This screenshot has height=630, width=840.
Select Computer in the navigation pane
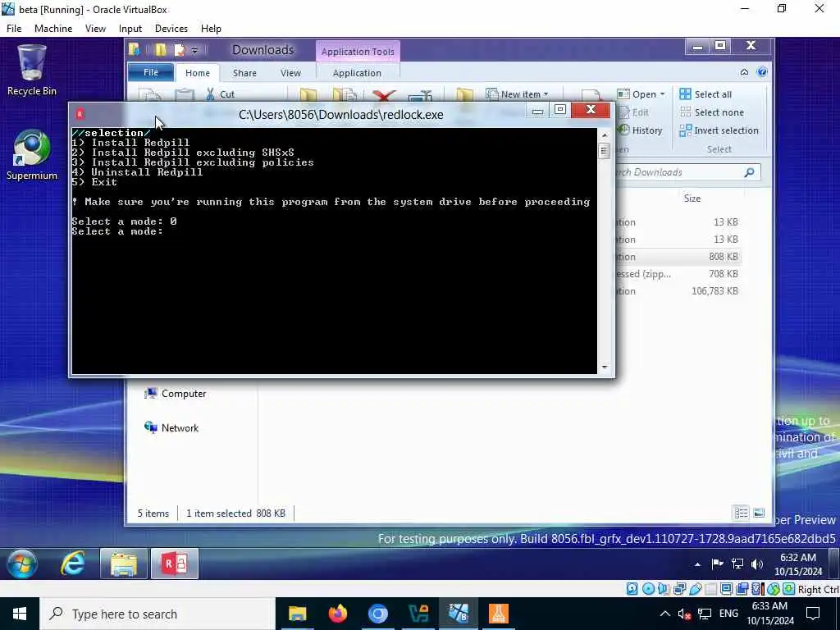[x=175, y=393]
